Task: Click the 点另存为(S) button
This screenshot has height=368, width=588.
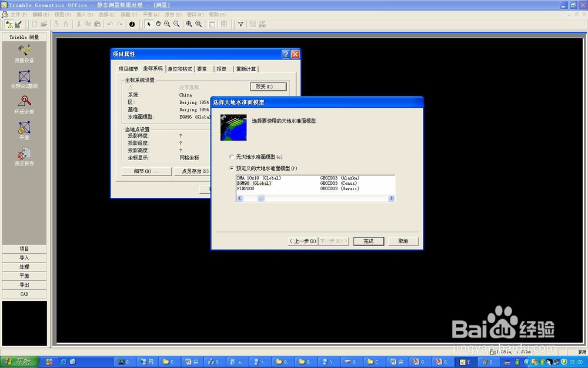Action: [x=193, y=171]
